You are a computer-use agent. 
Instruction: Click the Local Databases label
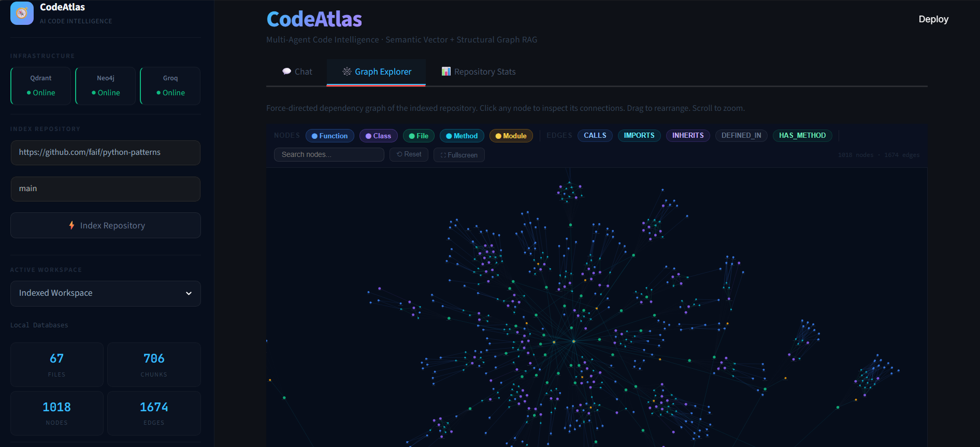39,325
